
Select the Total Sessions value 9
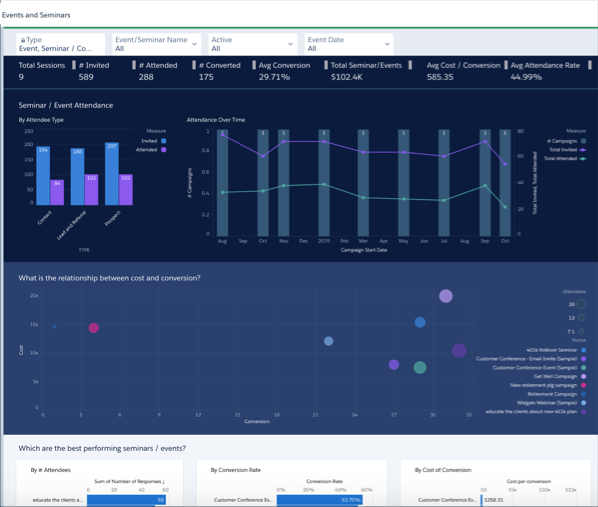[21, 77]
